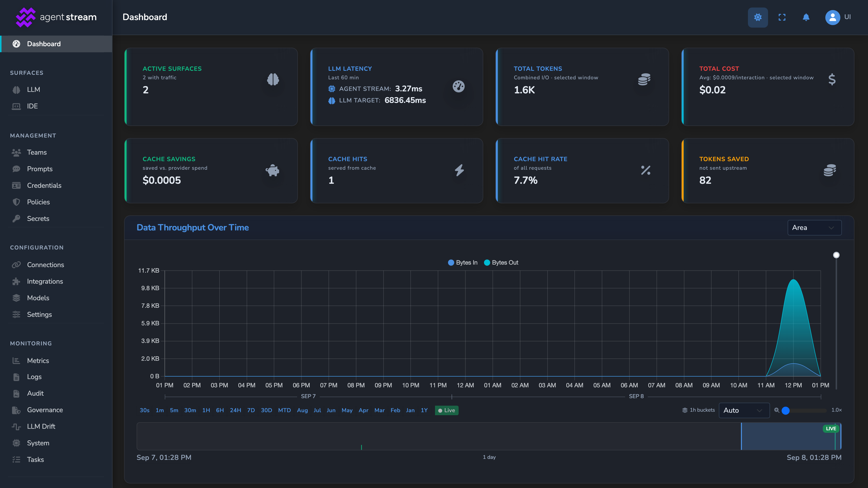Viewport: 868px width, 488px height.
Task: Open the Metrics page
Action: (38, 360)
